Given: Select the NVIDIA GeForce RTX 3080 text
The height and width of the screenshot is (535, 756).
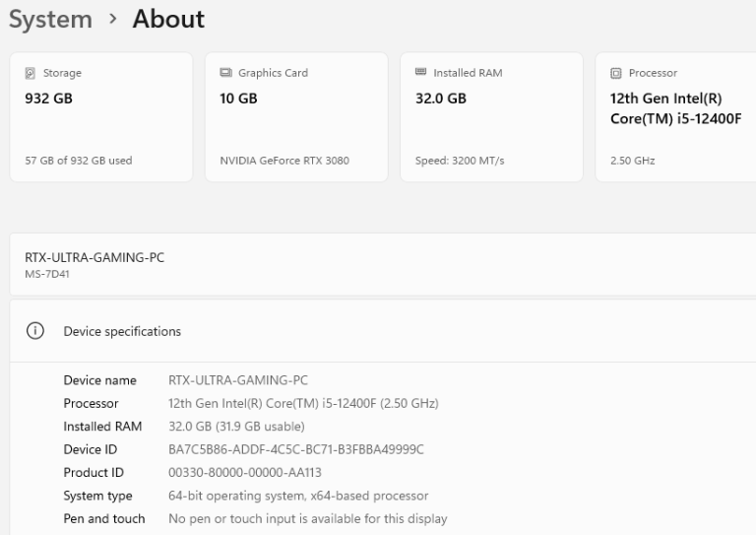Looking at the screenshot, I should 283,161.
